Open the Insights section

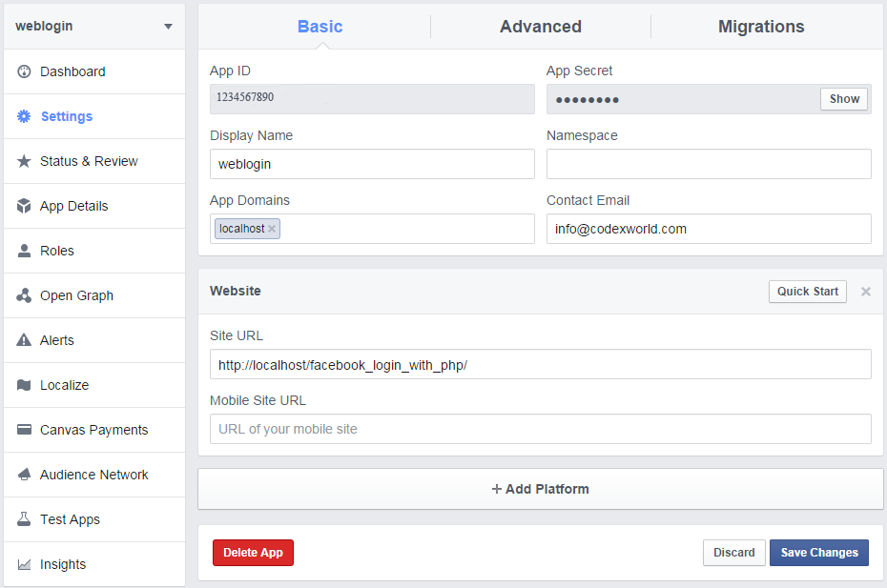coord(94,564)
